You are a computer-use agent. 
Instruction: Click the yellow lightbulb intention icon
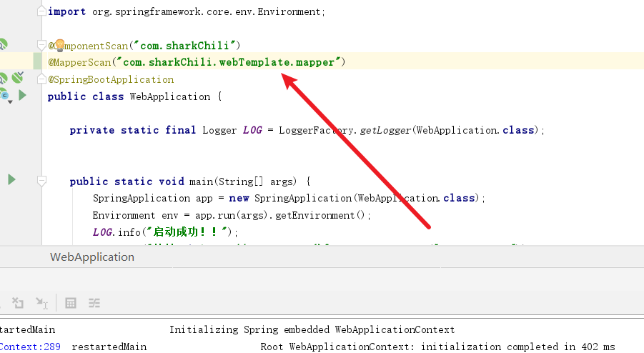tap(61, 46)
